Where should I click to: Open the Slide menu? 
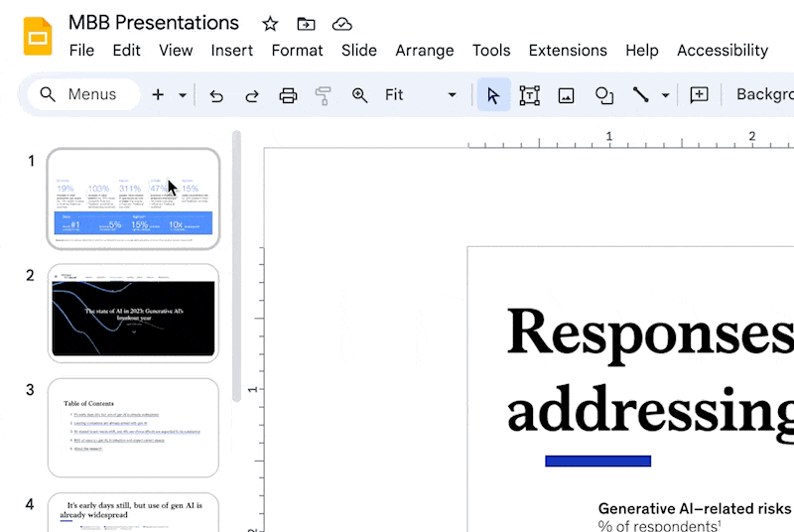coord(359,50)
